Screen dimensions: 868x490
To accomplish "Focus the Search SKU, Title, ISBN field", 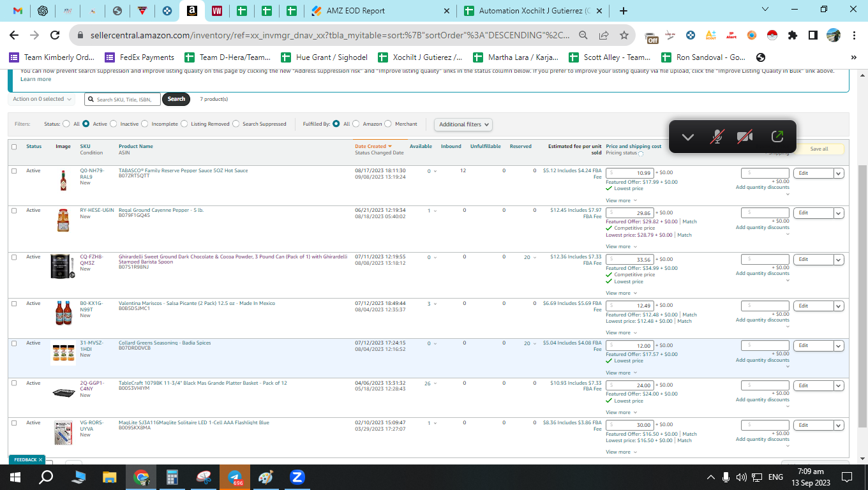I will click(123, 99).
